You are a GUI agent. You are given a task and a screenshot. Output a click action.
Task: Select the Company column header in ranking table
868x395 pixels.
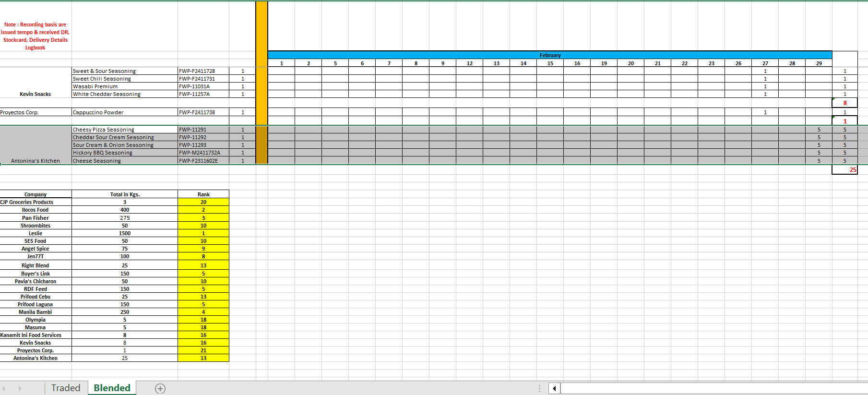[x=36, y=194]
